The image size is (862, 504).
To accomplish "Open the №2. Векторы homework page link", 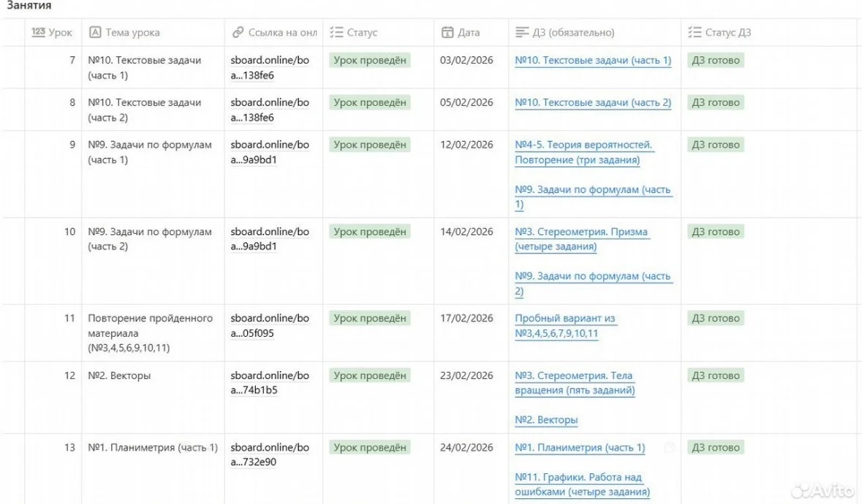I will (546, 420).
